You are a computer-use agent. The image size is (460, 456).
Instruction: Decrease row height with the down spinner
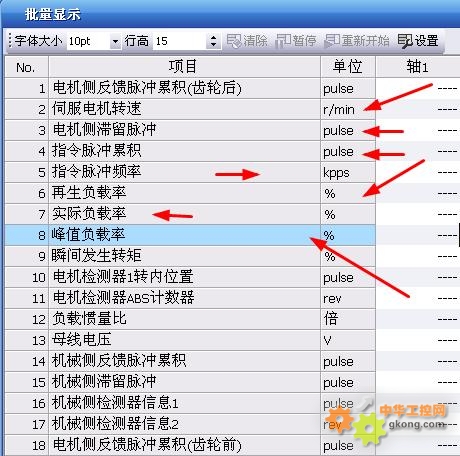coord(213,45)
